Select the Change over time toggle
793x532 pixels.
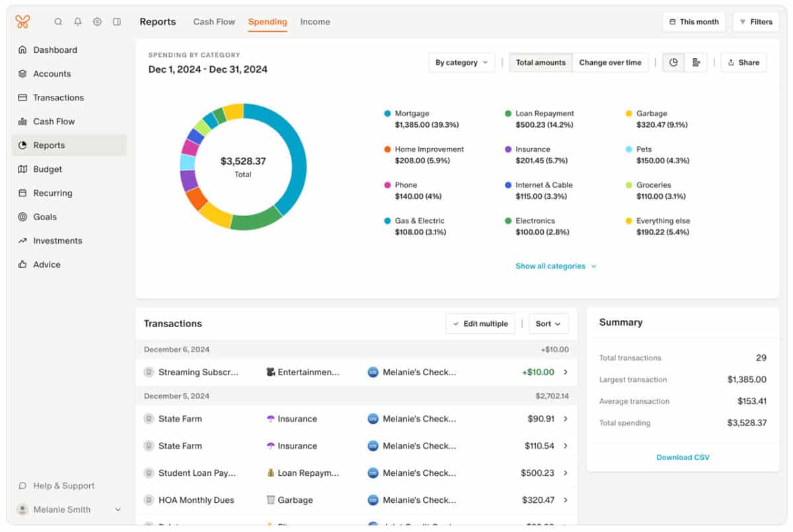[x=610, y=63]
